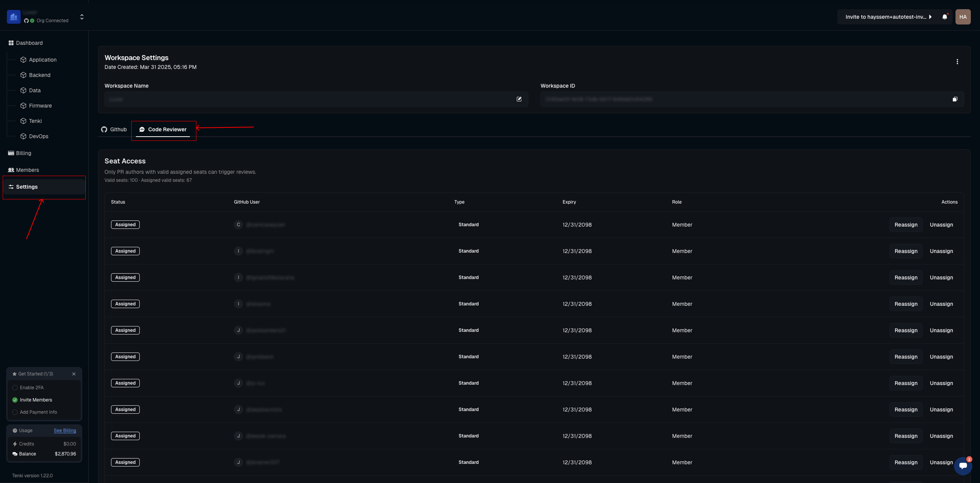Open the Firmware project in sidebar

click(x=40, y=106)
